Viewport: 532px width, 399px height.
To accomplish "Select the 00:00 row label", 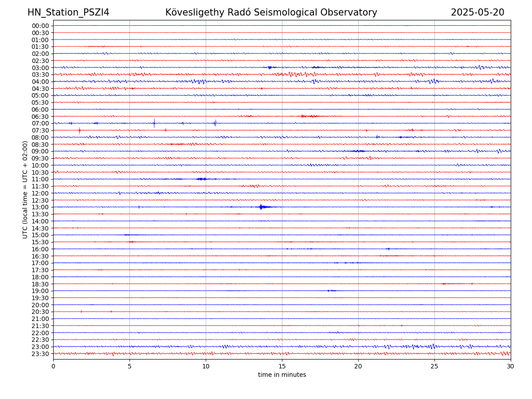I will tap(40, 26).
